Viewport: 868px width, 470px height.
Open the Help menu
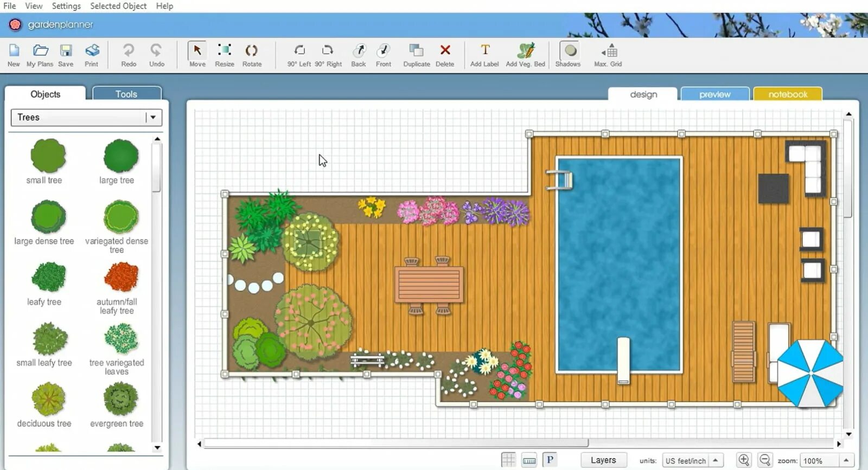[x=164, y=6]
